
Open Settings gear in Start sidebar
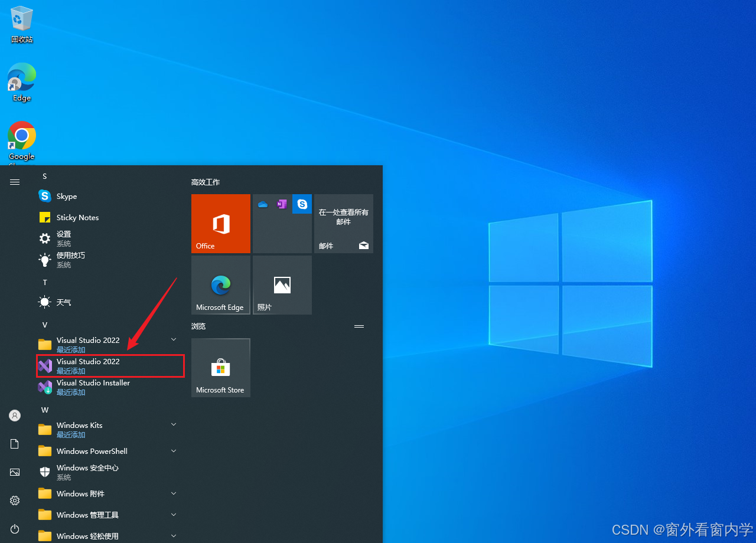(15, 501)
